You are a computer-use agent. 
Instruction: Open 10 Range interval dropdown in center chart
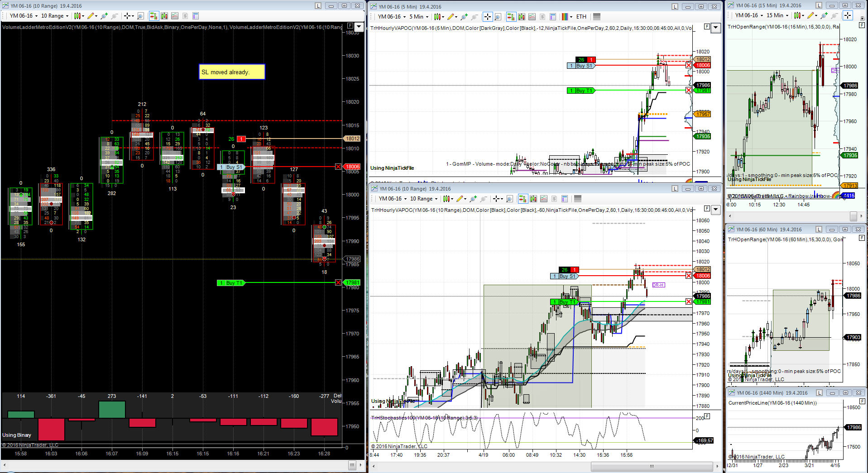[424, 199]
